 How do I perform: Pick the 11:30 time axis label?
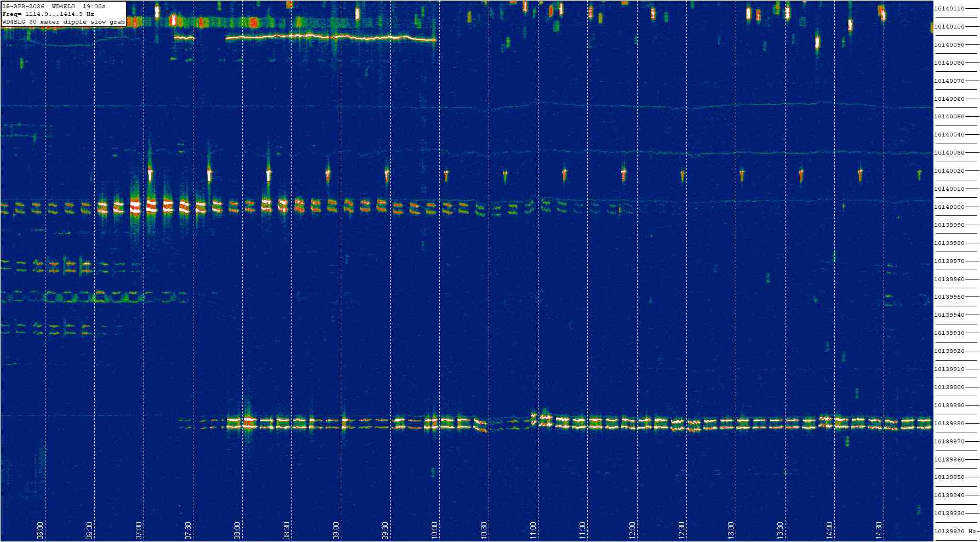[x=582, y=530]
